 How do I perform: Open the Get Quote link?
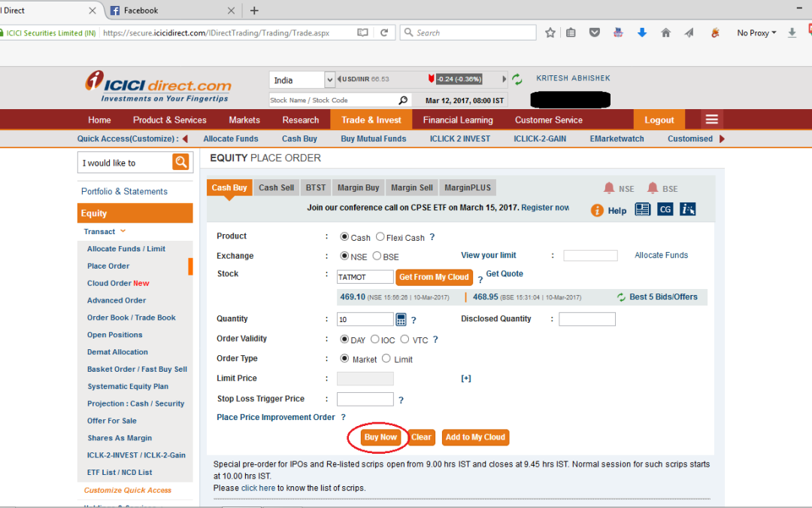pos(504,274)
